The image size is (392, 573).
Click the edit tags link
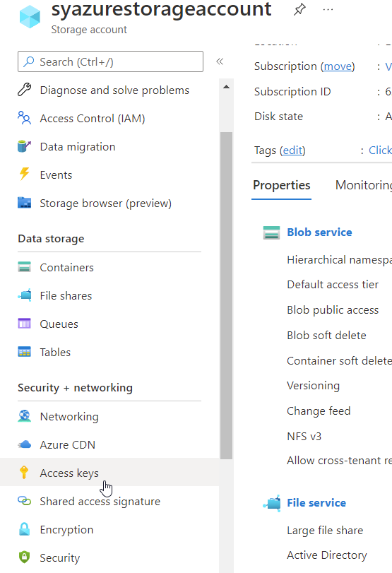(x=292, y=150)
